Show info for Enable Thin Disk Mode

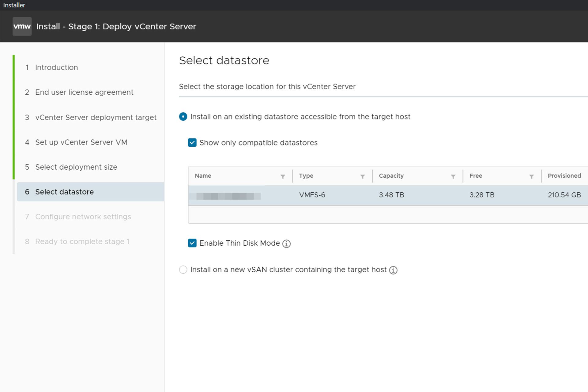pyautogui.click(x=286, y=243)
